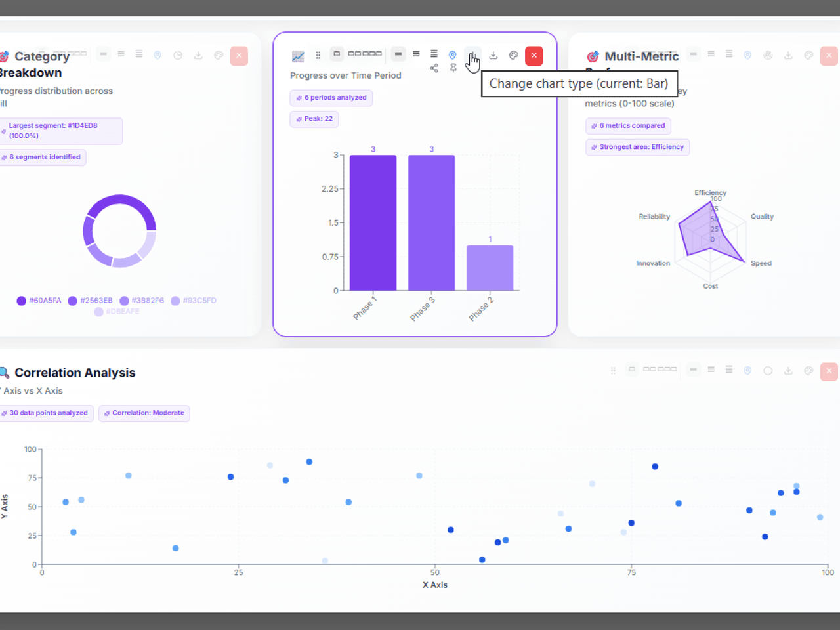Click 'Progress over Time Period' subtitle text
840x630 pixels.
[345, 75]
